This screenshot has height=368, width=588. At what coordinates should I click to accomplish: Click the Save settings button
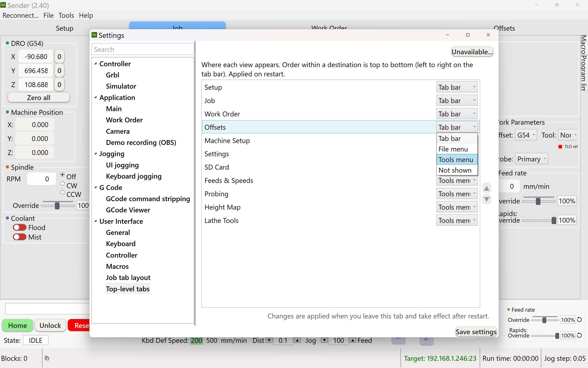(476, 332)
